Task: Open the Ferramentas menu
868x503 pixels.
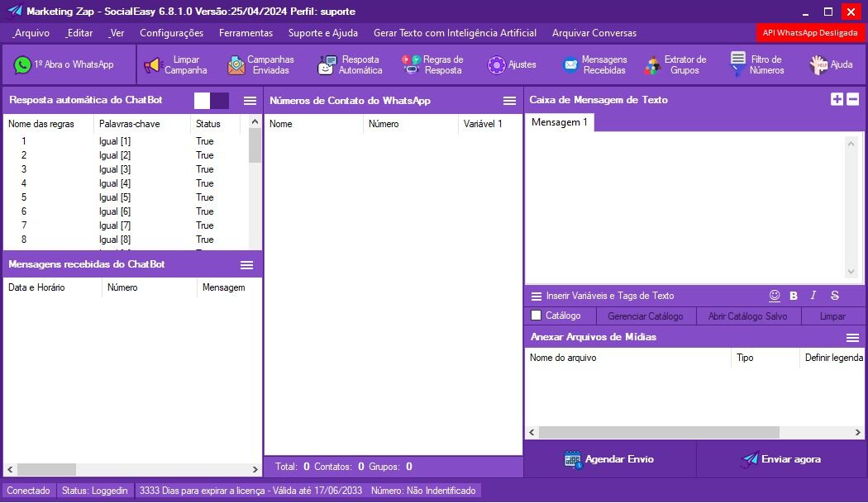Action: [246, 33]
